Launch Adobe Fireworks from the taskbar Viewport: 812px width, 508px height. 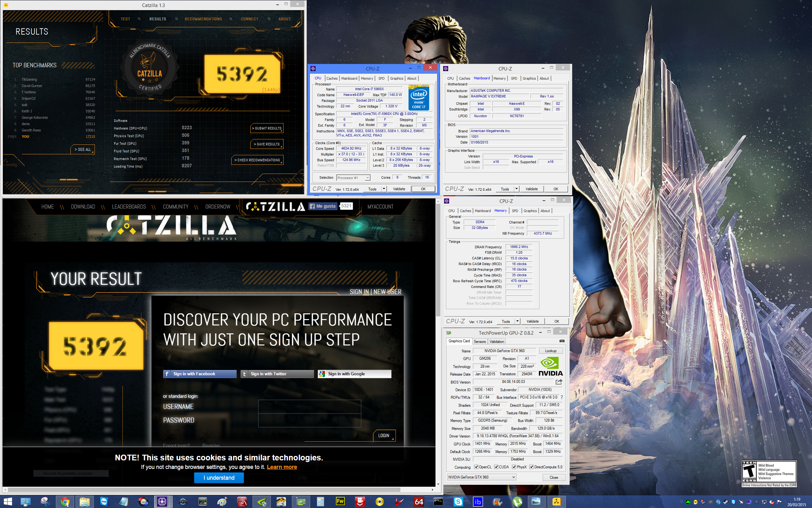[x=340, y=502]
